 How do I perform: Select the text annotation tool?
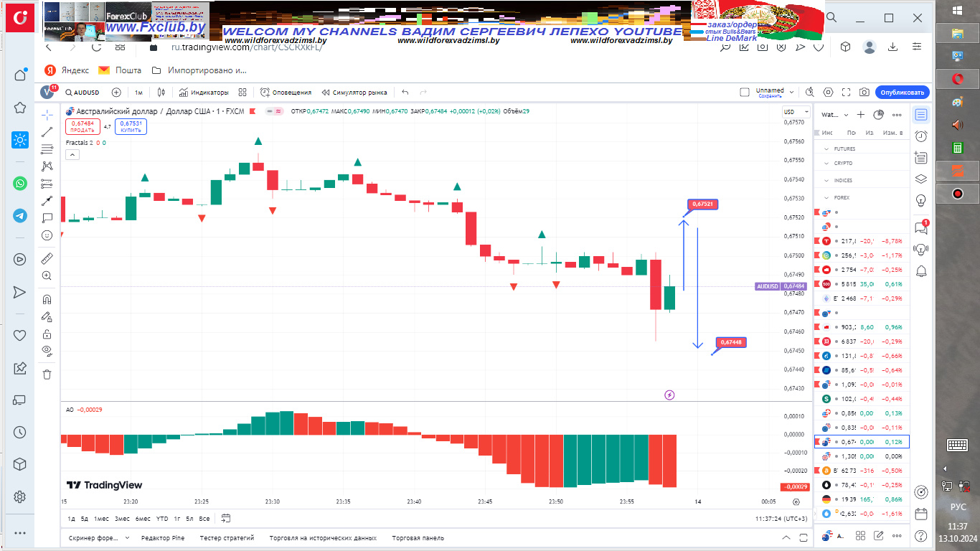pos(47,217)
